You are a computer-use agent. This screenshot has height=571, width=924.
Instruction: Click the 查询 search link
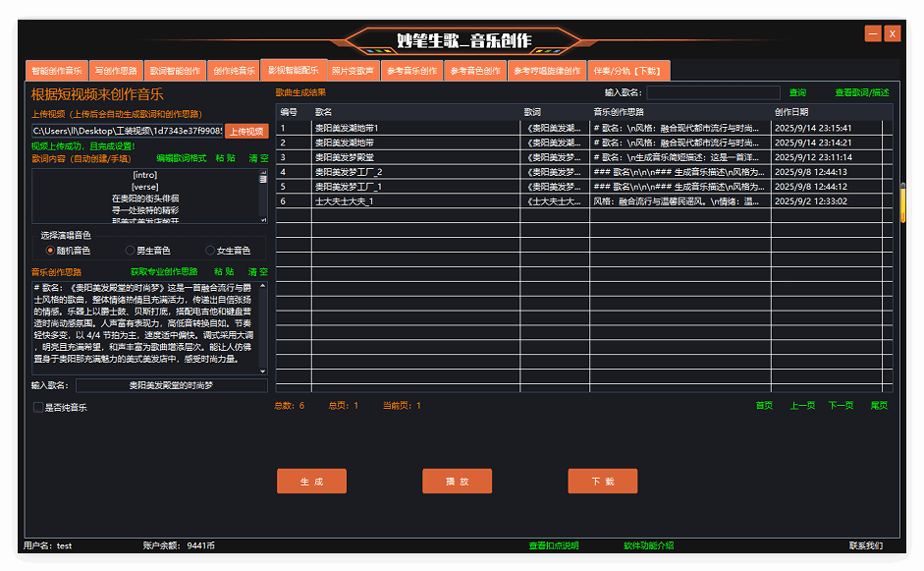point(797,92)
